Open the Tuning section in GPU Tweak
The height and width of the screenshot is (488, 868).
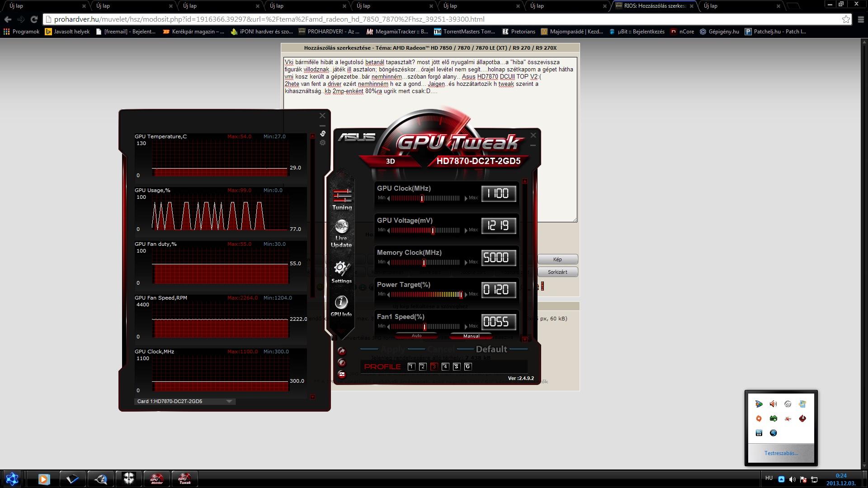342,200
